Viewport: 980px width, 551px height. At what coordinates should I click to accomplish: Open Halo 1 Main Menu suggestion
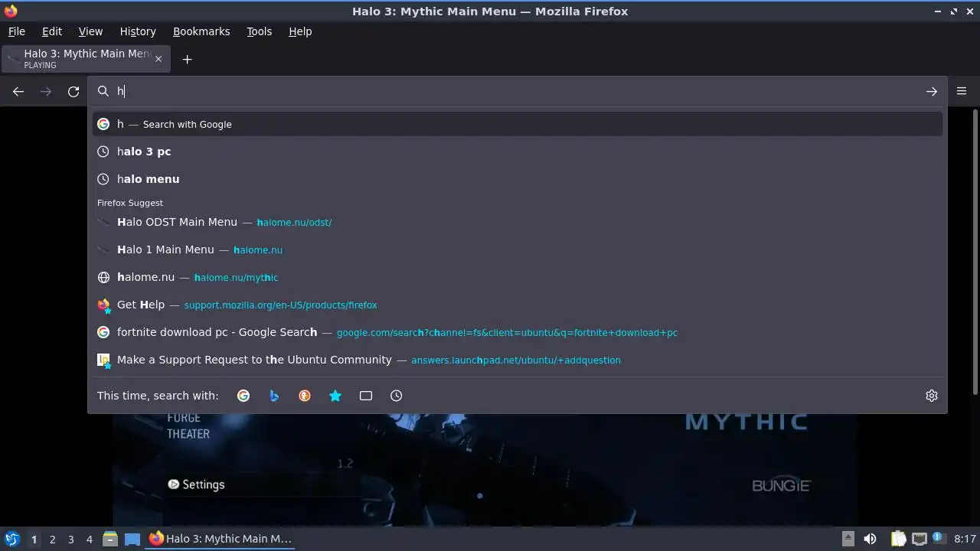click(x=517, y=249)
